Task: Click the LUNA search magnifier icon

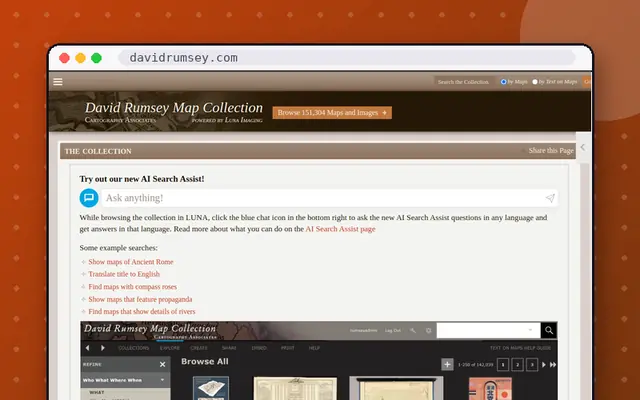Action: [x=549, y=330]
